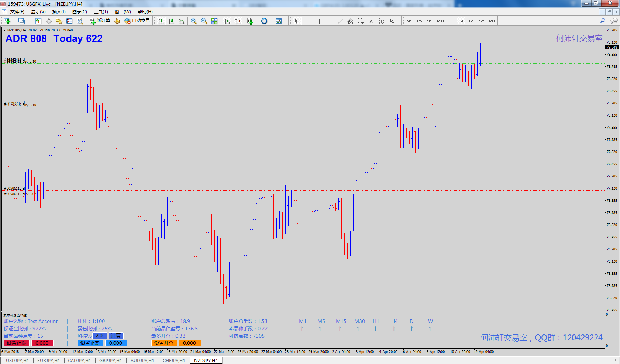This screenshot has height=364, width=620.
Task: Open the chat bubbles icon
Action: (614, 21)
